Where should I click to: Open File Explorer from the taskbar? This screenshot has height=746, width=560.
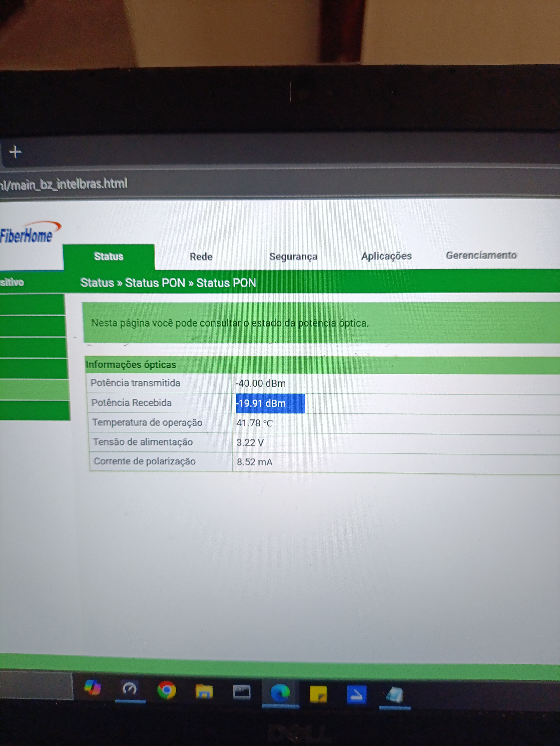pyautogui.click(x=204, y=691)
